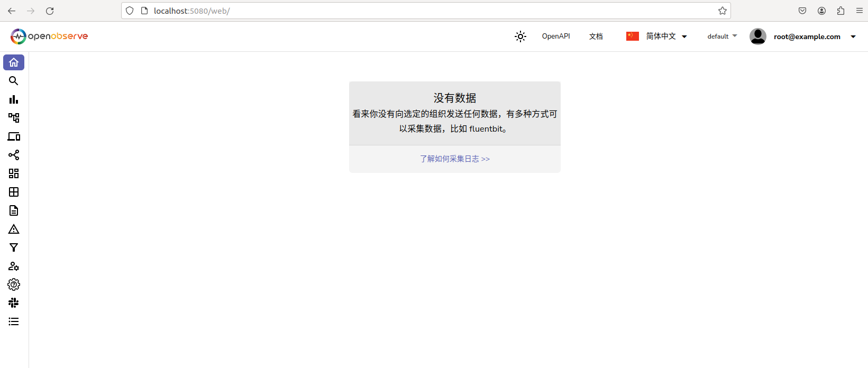868x368 pixels.
Task: Open Logs search via magnifier icon
Action: coord(14,81)
